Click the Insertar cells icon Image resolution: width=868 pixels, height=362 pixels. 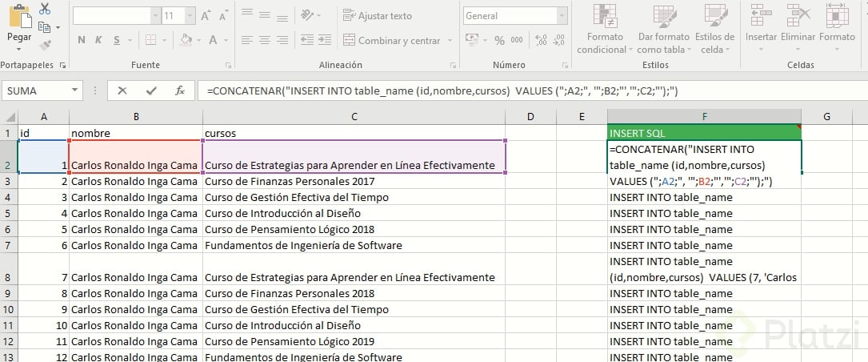click(x=761, y=15)
